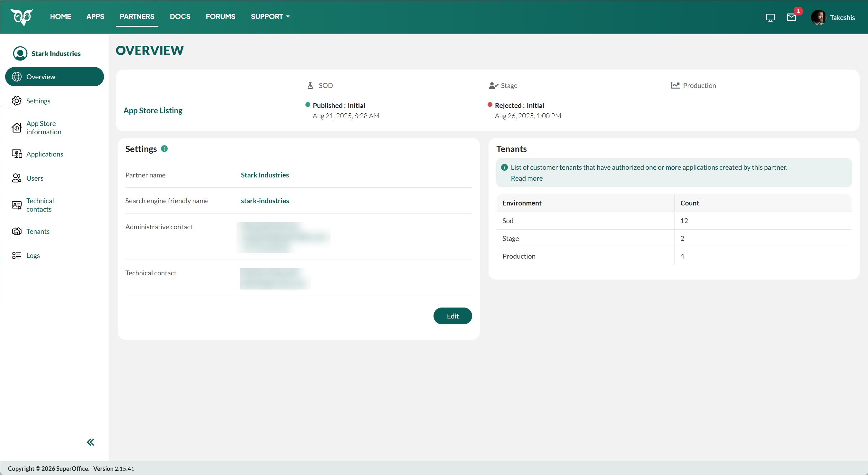
Task: Click the Takeshis user avatar
Action: coord(818,17)
